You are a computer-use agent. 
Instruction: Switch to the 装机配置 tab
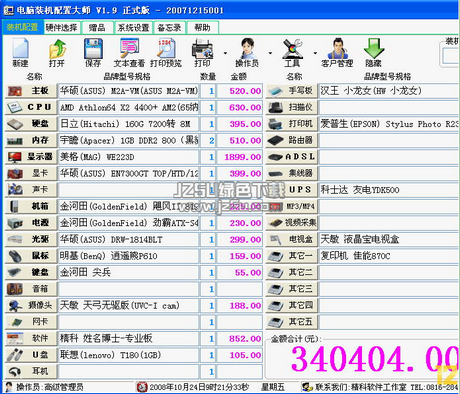pos(22,27)
